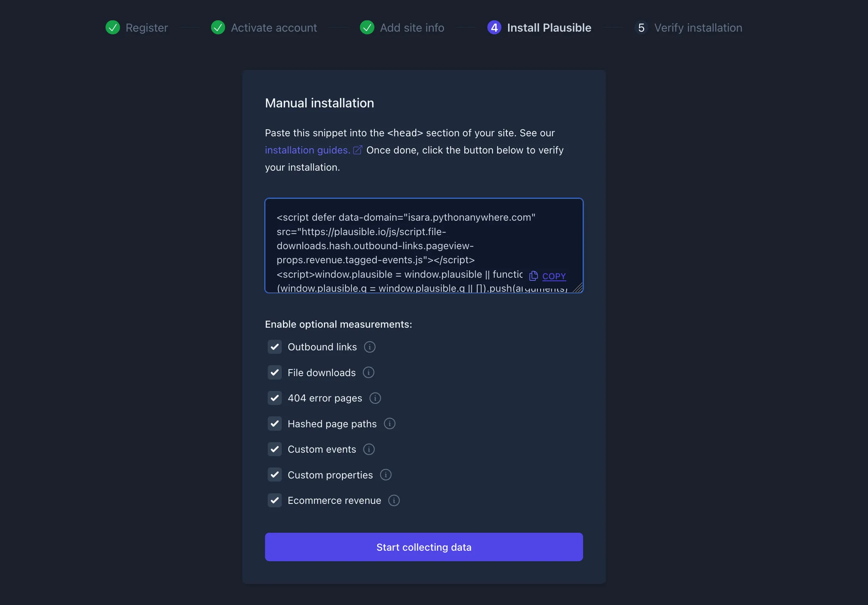Screen dimensions: 868x605
Task: Show info for 404 error pages
Action: 375,398
